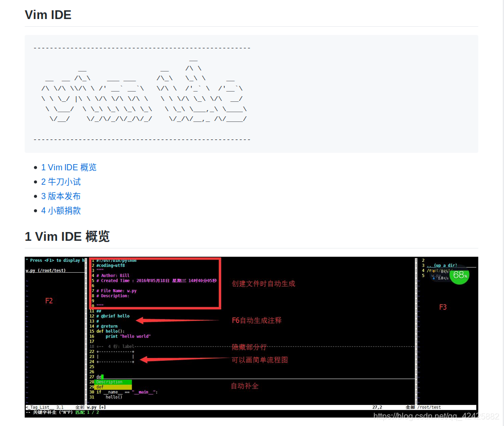The image size is (504, 426).
Task: Click the '.. (up a dir)' entry
Action: point(442,265)
